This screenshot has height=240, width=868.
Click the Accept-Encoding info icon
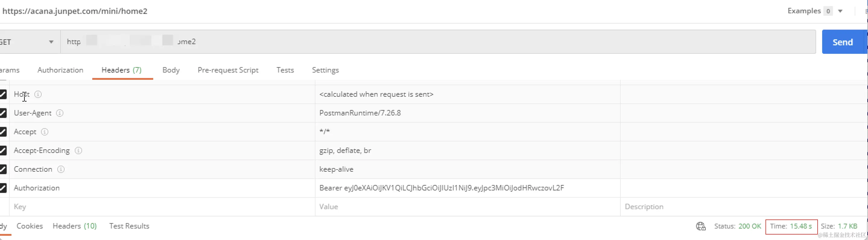tap(78, 151)
